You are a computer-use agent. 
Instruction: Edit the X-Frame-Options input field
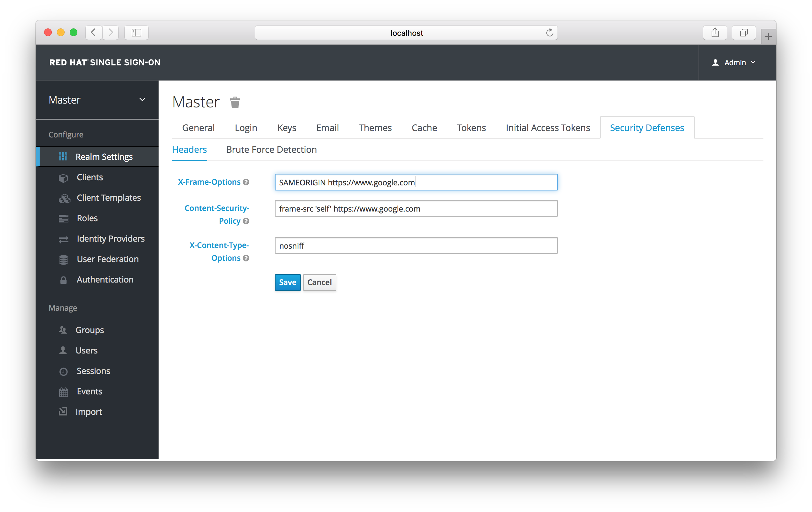click(x=416, y=182)
